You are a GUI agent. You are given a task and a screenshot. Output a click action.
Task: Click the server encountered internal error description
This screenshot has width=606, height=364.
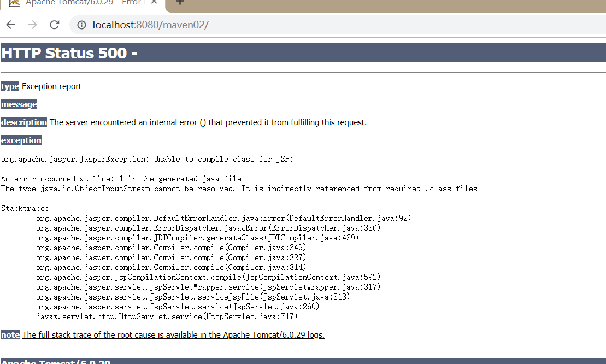click(208, 122)
